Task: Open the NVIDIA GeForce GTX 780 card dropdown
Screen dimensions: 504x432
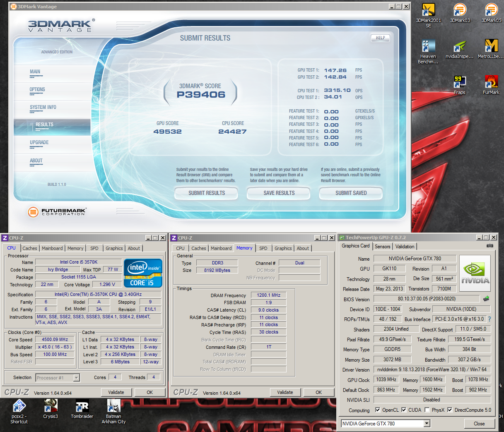Action: (427, 423)
